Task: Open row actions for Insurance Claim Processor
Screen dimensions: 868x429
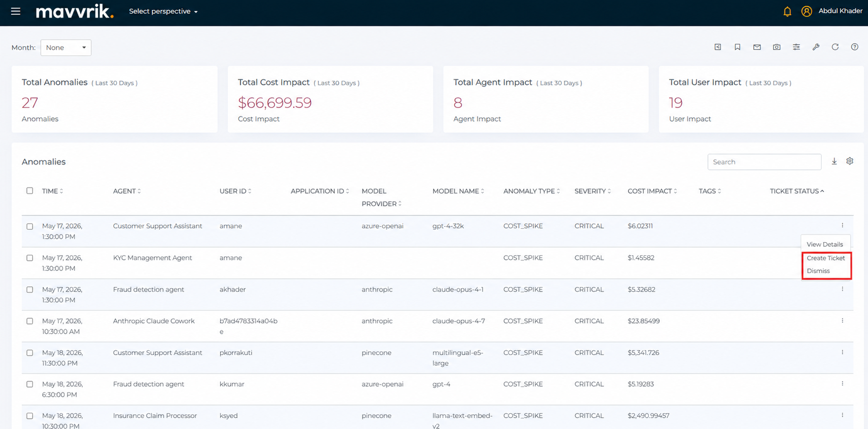Action: coord(842,415)
